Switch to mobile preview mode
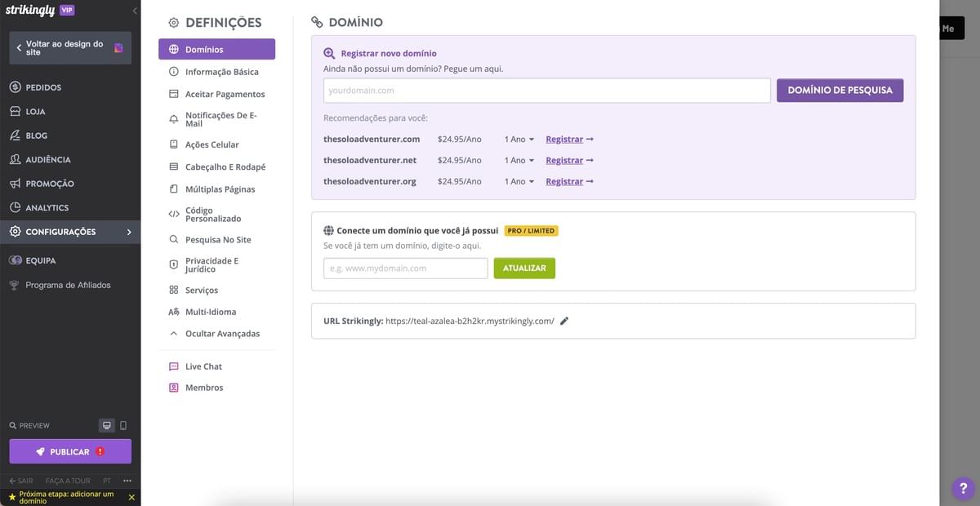This screenshot has width=980, height=506. pos(123,425)
